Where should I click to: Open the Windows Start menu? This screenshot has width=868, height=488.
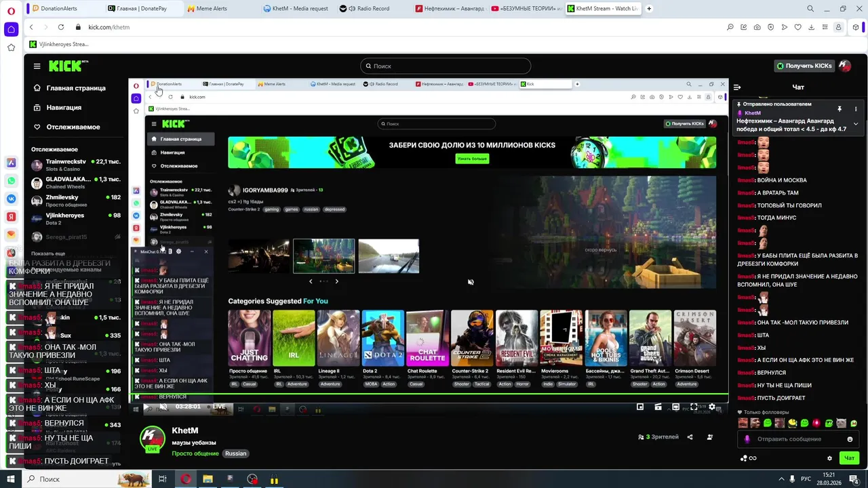[x=11, y=479]
